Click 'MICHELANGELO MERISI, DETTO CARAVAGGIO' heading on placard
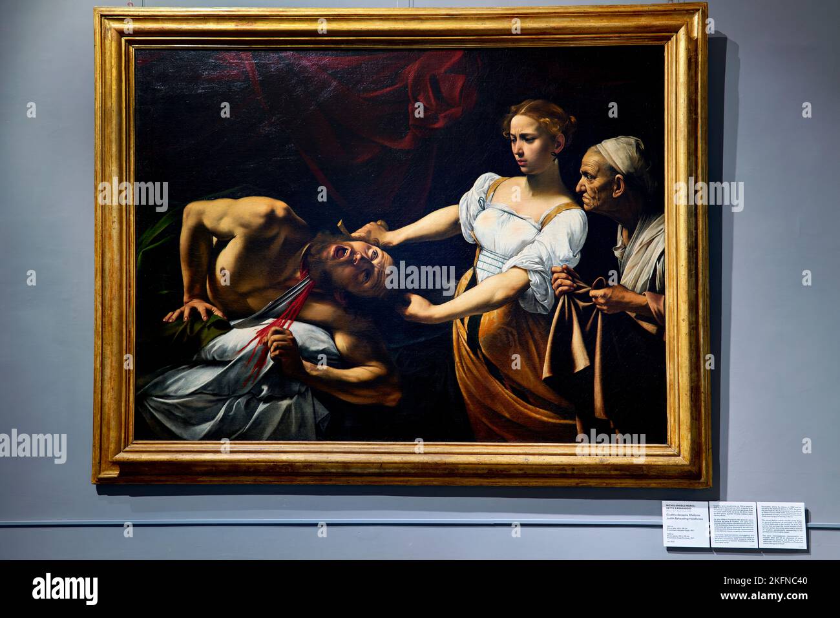This screenshot has height=618, width=840. 680,507
